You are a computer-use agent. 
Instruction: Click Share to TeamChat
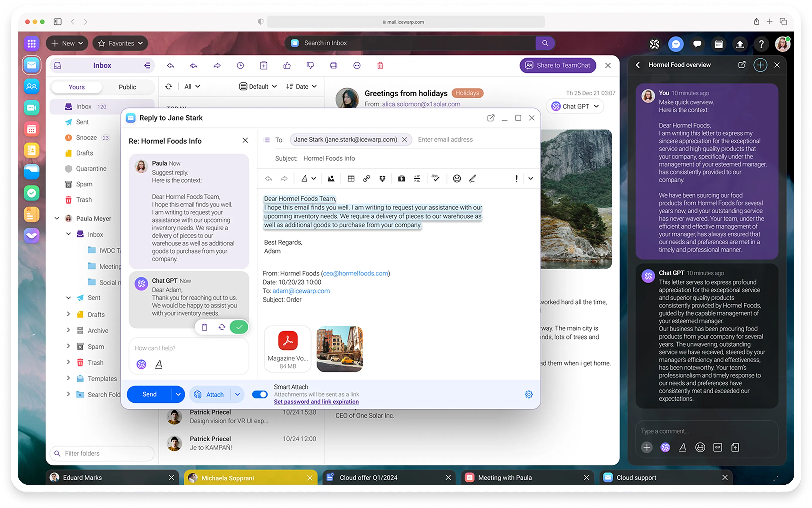tap(558, 65)
